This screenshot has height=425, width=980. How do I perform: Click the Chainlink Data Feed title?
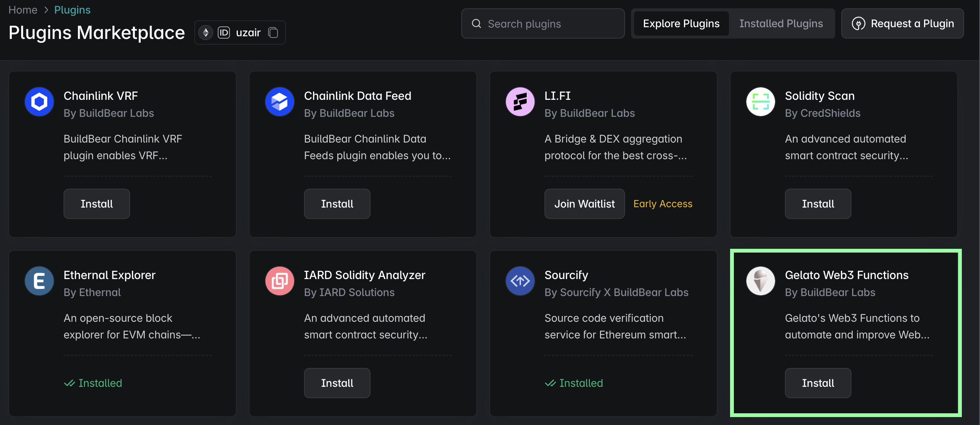(358, 96)
